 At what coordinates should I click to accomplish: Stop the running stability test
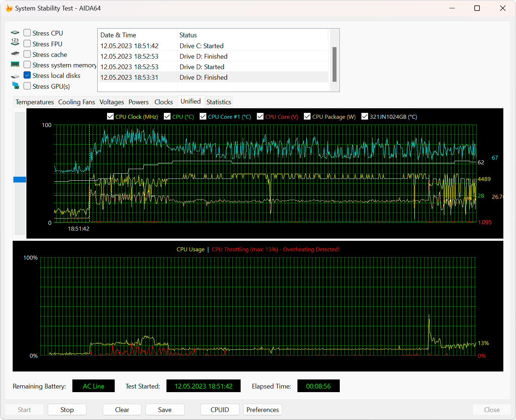(67, 409)
